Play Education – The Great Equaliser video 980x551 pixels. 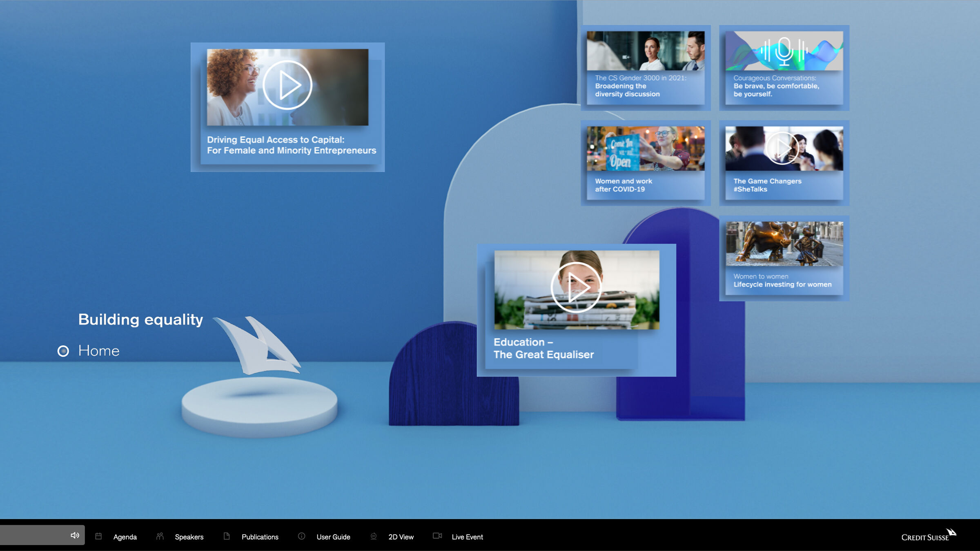pos(576,288)
